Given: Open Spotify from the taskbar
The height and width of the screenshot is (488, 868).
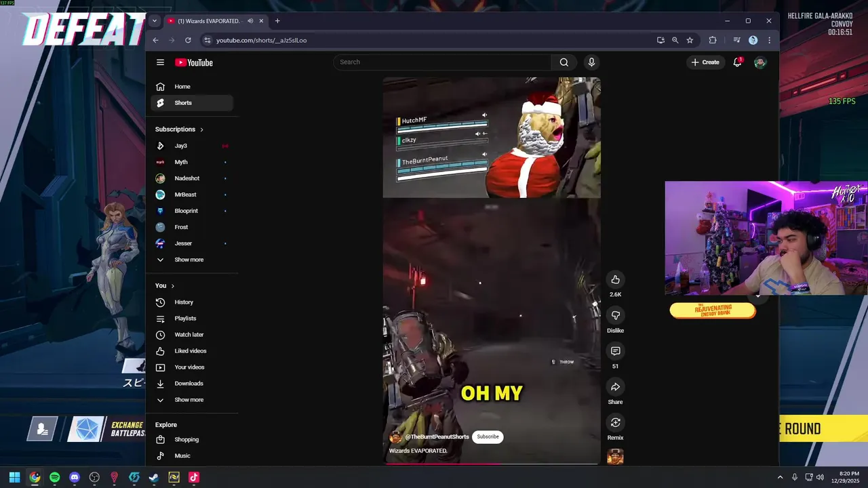Looking at the screenshot, I should tap(54, 477).
